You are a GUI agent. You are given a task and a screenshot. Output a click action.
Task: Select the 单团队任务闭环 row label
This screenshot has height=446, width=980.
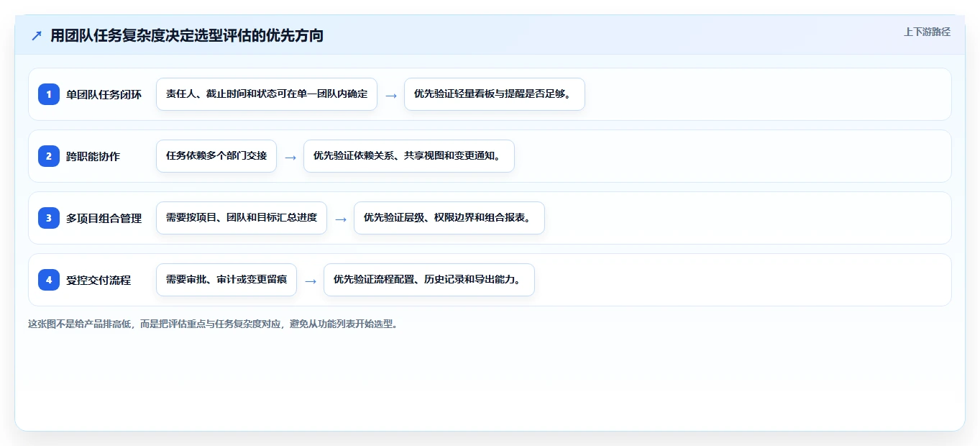[x=104, y=94]
